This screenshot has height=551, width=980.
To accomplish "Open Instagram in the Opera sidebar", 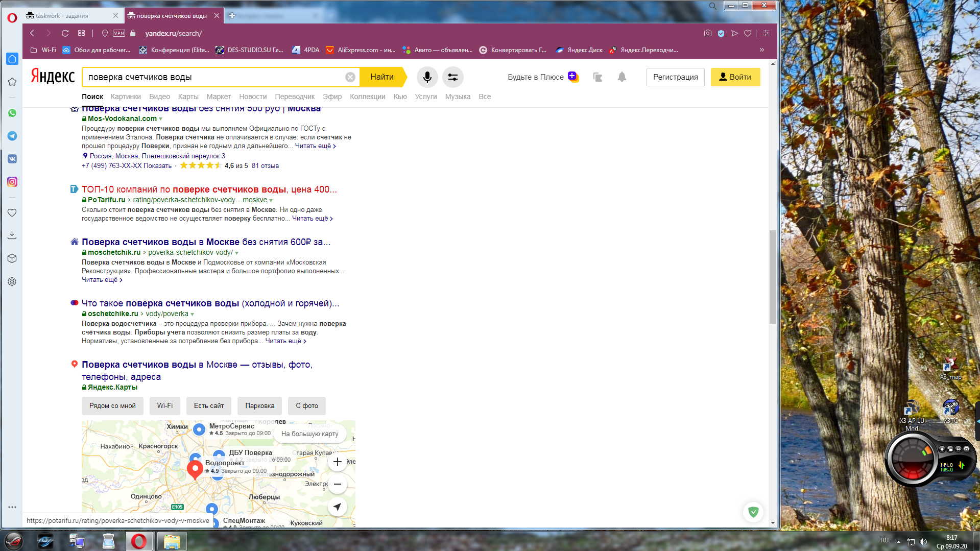I will [x=12, y=182].
